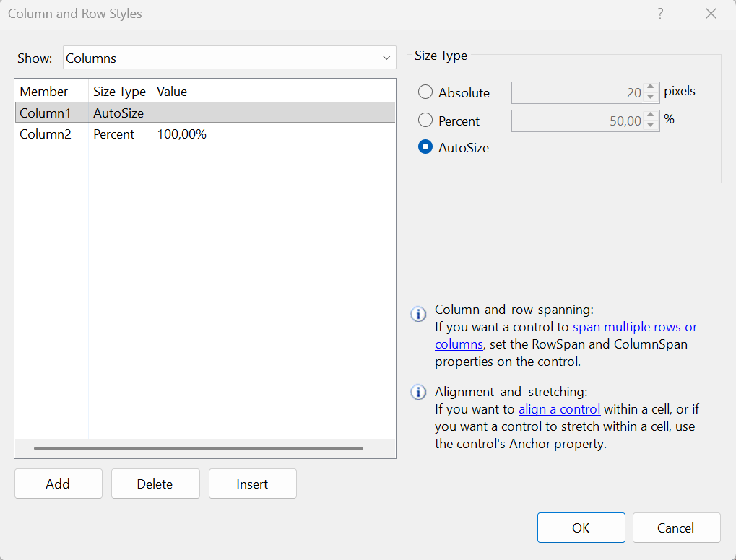Decrease the Percent value
Image resolution: width=736 pixels, height=560 pixels.
pos(651,126)
